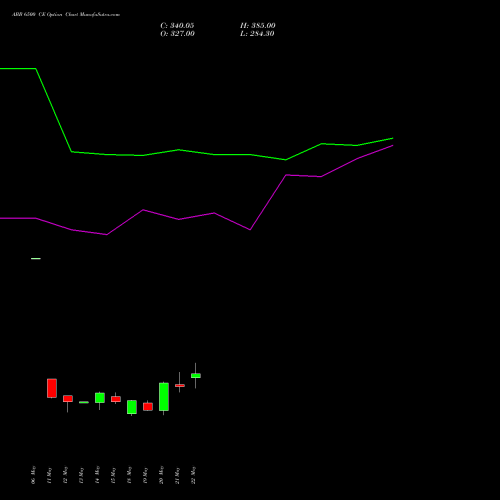Select the 12 May date label
This screenshot has width=500, height=500.
(65, 475)
